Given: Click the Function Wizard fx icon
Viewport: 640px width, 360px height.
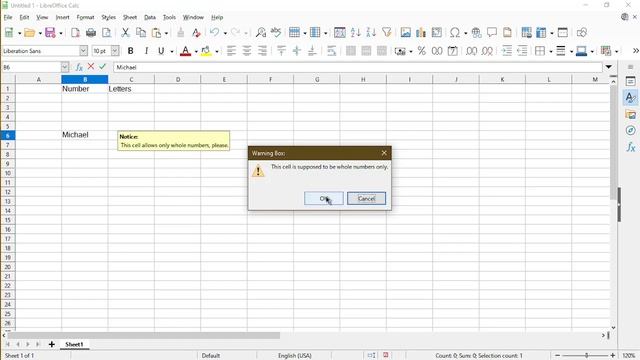Looking at the screenshot, I should 79,67.
